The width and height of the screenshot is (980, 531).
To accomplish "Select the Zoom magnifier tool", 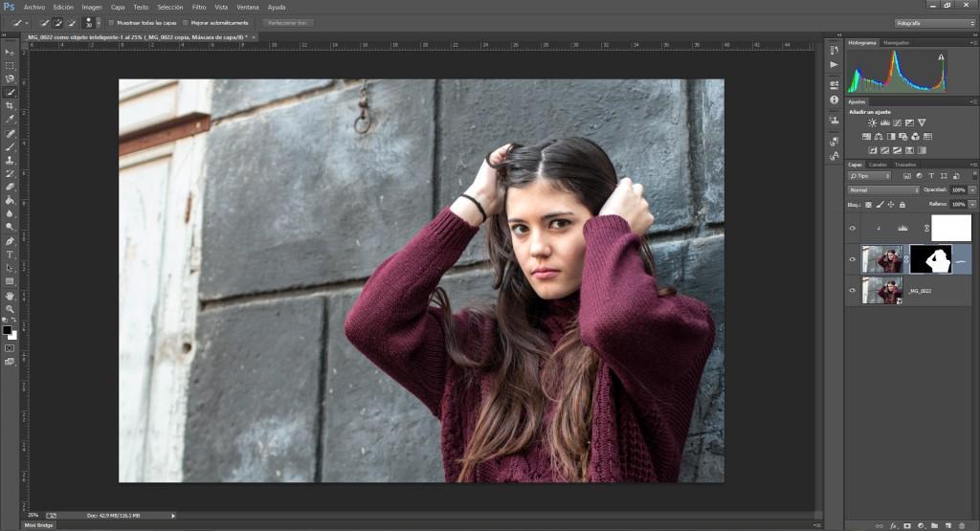I will tap(10, 309).
